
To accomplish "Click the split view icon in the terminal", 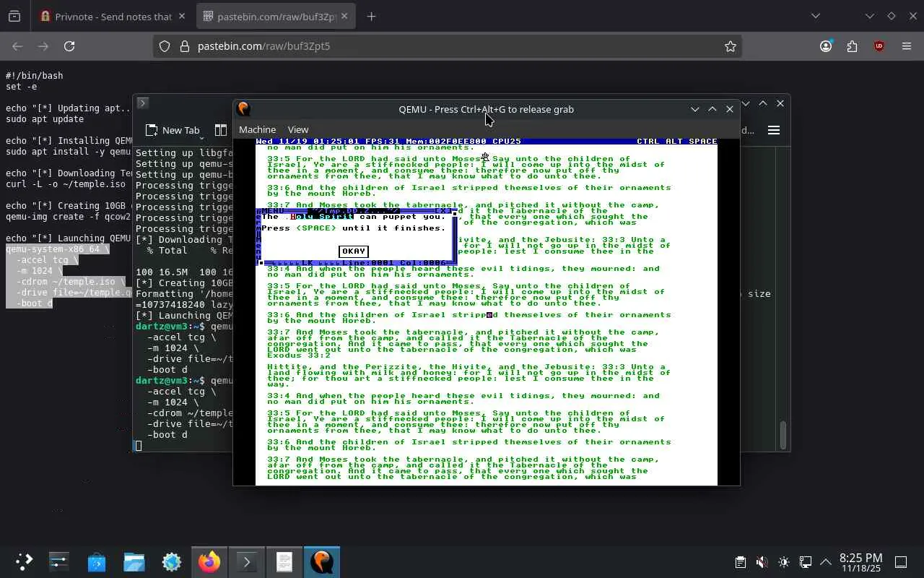I will point(221,130).
